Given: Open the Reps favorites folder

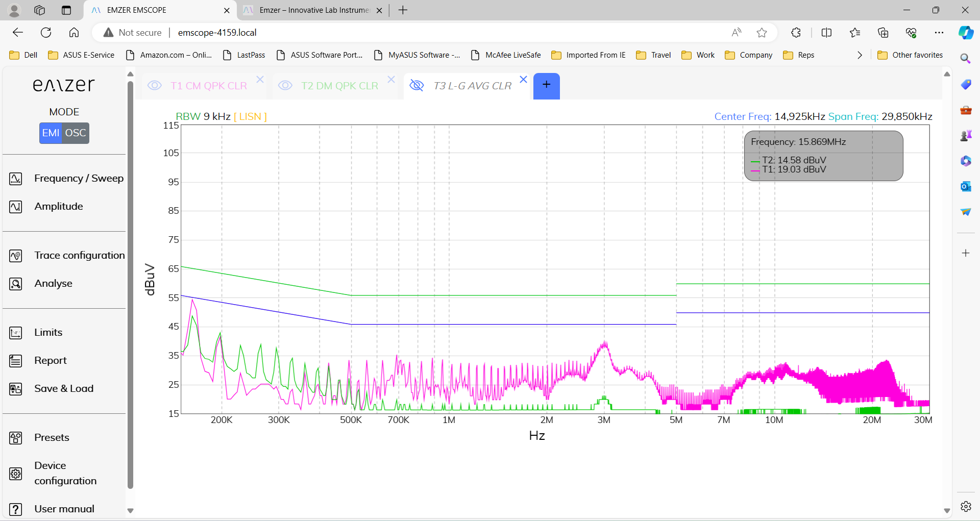Looking at the screenshot, I should (x=798, y=55).
